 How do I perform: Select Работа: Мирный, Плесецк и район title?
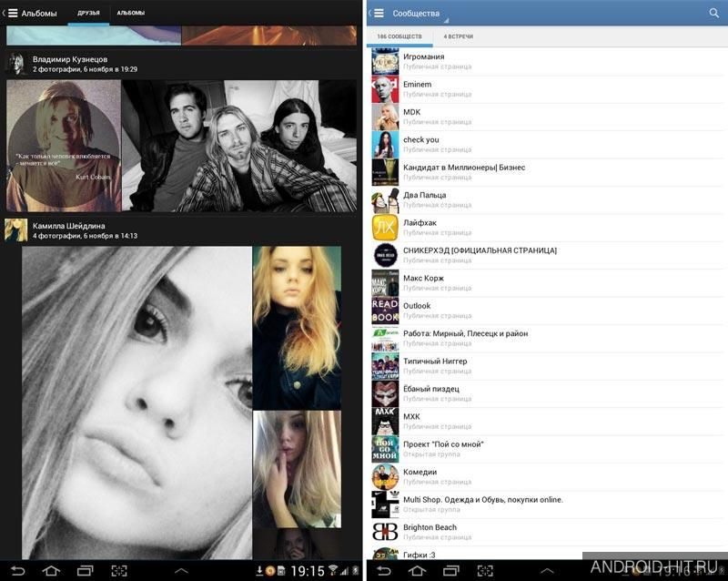(x=465, y=333)
